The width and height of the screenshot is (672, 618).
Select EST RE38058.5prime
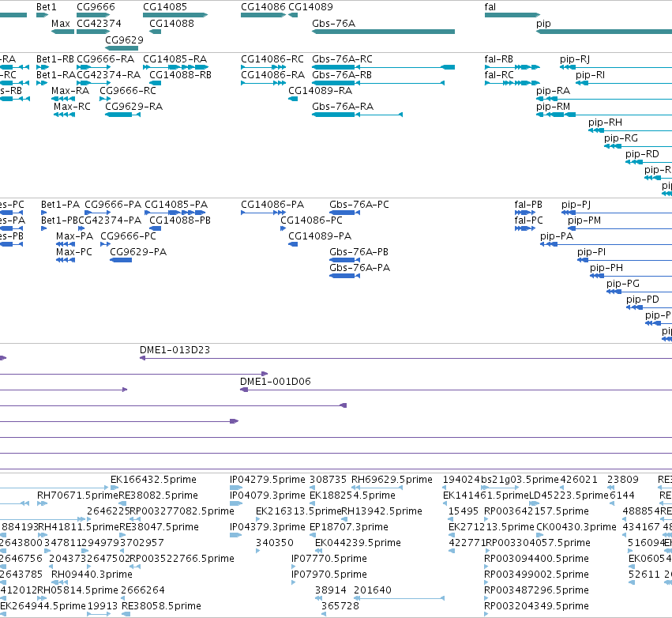click(161, 606)
